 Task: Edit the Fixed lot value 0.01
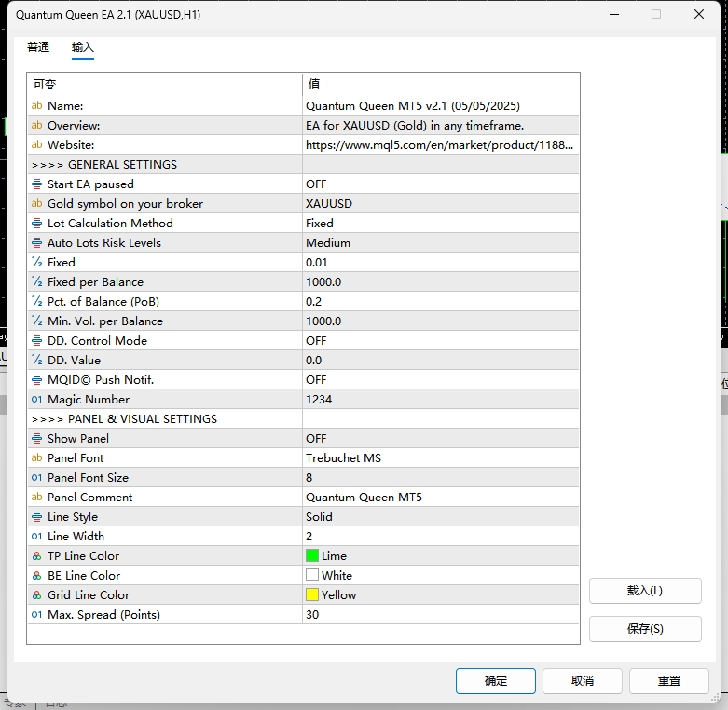click(x=441, y=262)
